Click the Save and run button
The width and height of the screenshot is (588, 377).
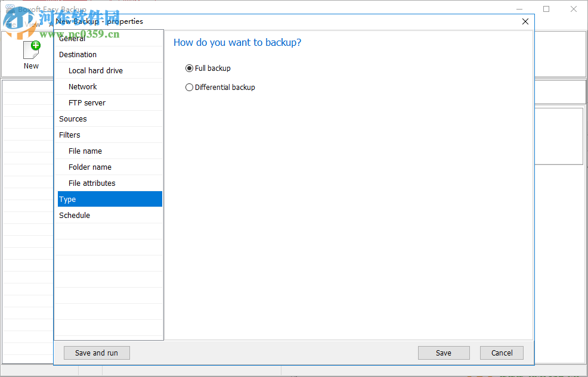[97, 353]
